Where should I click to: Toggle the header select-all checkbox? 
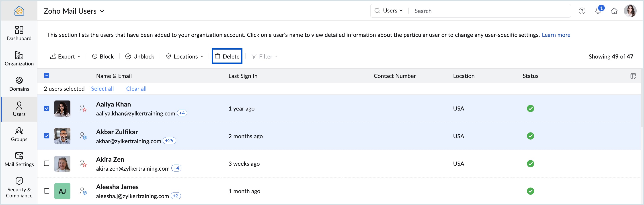pos(47,75)
